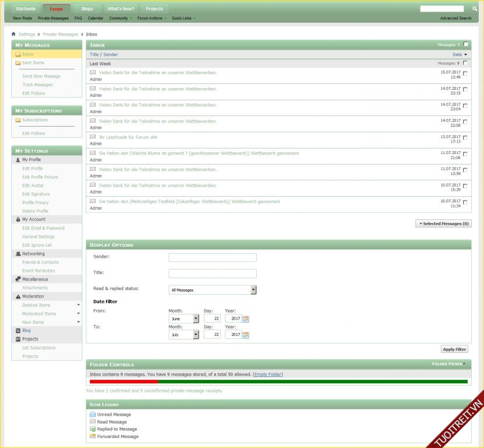Expand the Selected Messages dropdown
Image resolution: width=484 pixels, height=448 pixels.
[x=443, y=223]
